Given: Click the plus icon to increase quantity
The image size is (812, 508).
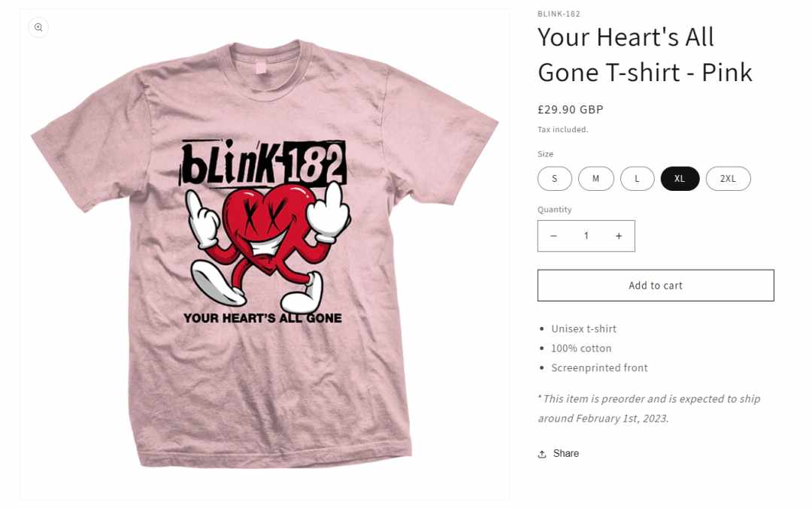Looking at the screenshot, I should coord(618,236).
